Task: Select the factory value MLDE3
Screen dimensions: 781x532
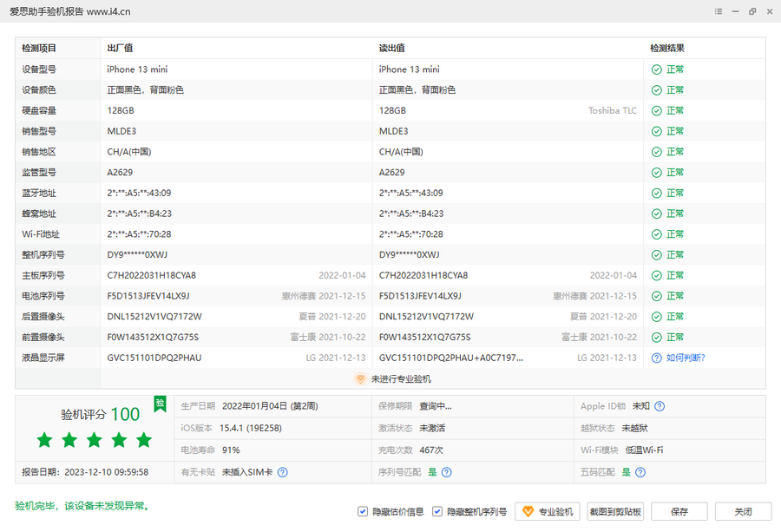Action: point(121,132)
